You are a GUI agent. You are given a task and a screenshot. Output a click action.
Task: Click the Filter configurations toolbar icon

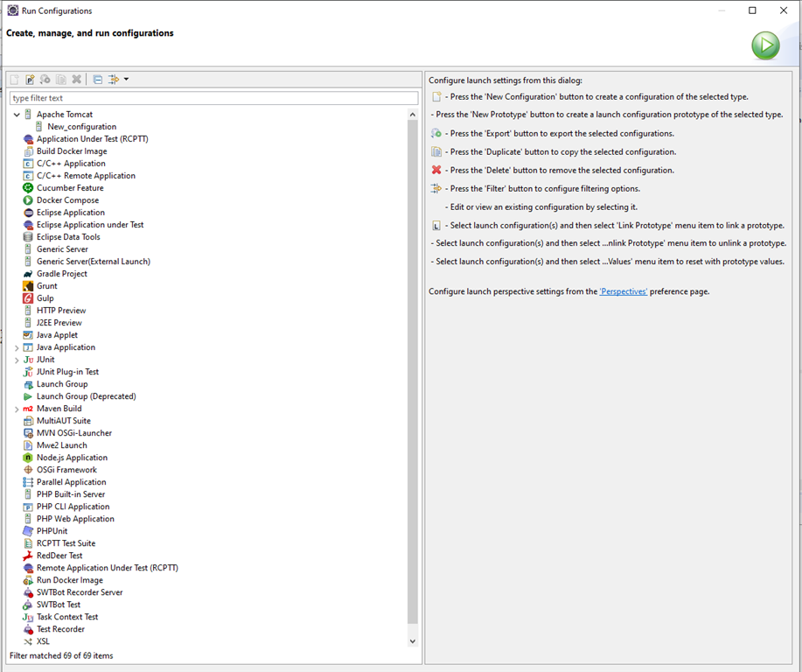click(114, 80)
